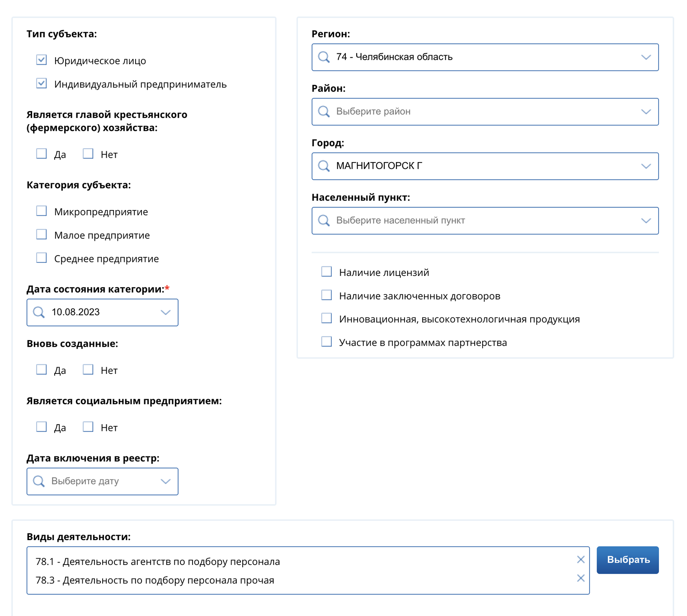
Task: Expand the Регион dropdown arrow
Action: pyautogui.click(x=646, y=57)
